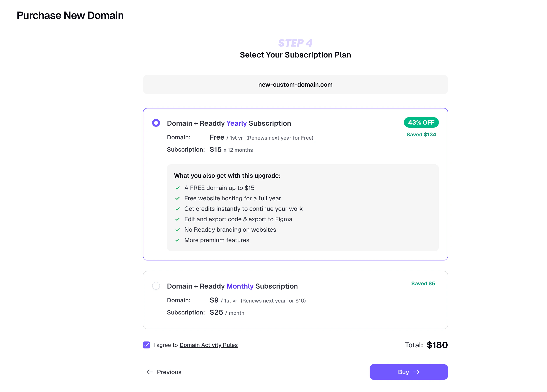The width and height of the screenshot is (547, 392).
Task: Click the Domain + Readdy Monthly Subscription title
Action: click(x=232, y=286)
